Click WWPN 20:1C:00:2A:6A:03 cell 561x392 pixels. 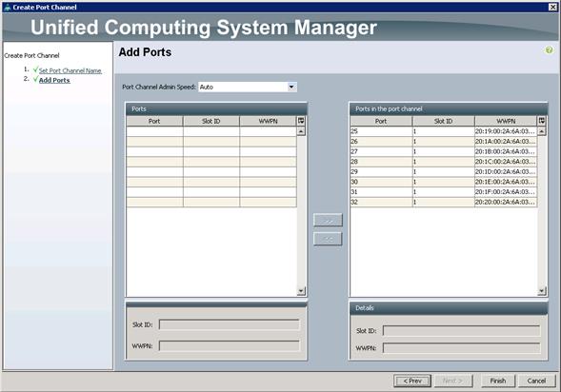pyautogui.click(x=506, y=162)
